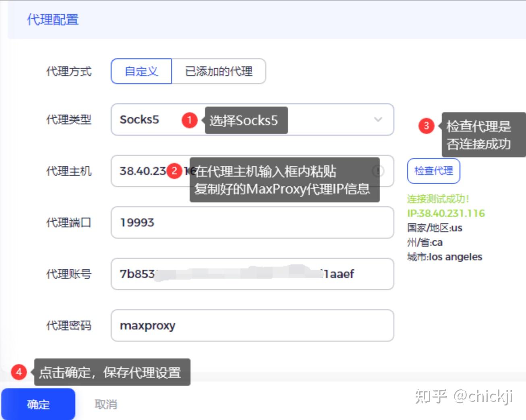Switch to the 已添加的代理 tab

(x=219, y=71)
